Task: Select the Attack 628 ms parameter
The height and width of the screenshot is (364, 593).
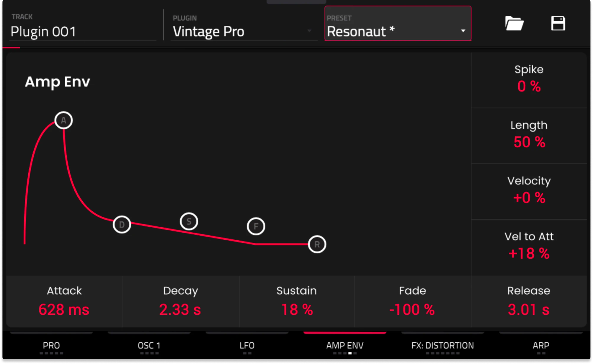Action: click(64, 301)
